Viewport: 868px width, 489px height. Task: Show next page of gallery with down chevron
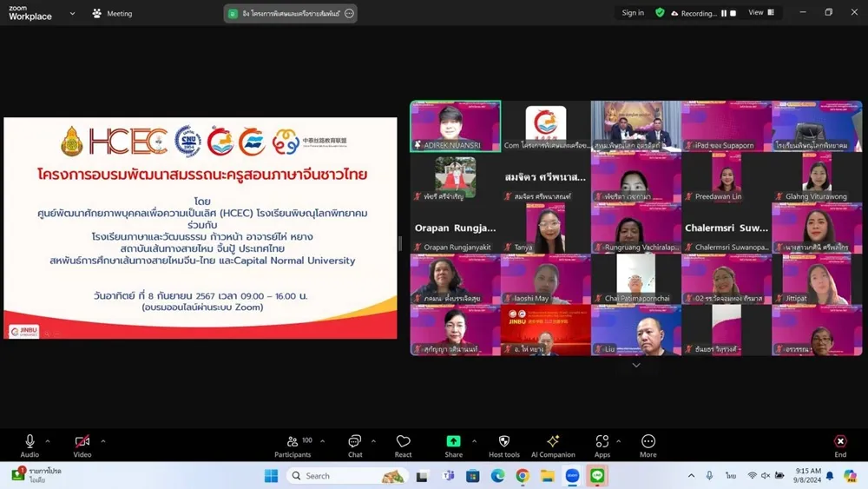[x=636, y=365]
